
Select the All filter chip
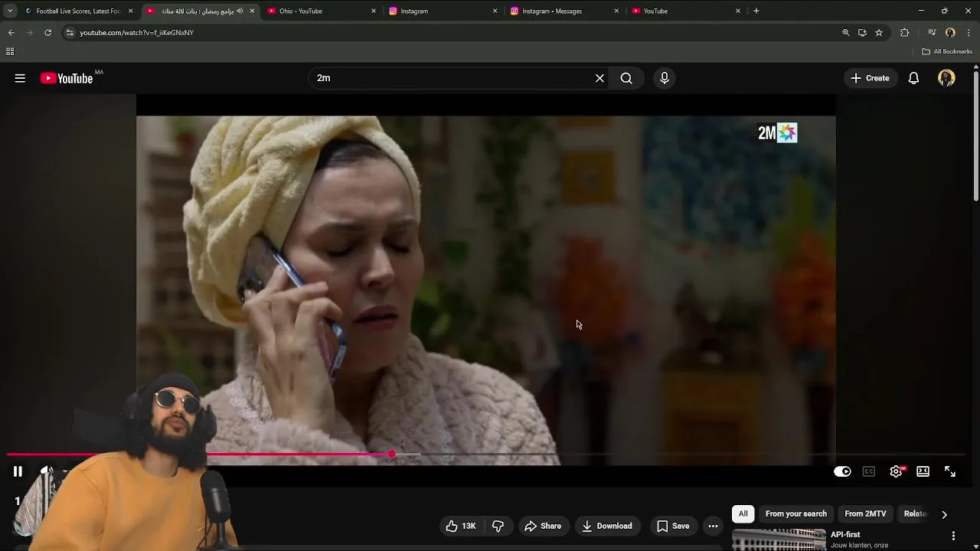(x=743, y=514)
